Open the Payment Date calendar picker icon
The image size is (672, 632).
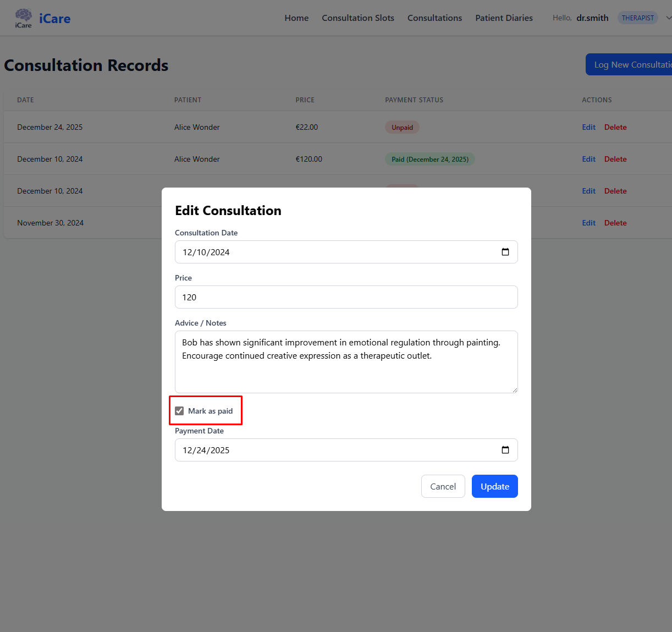click(505, 450)
